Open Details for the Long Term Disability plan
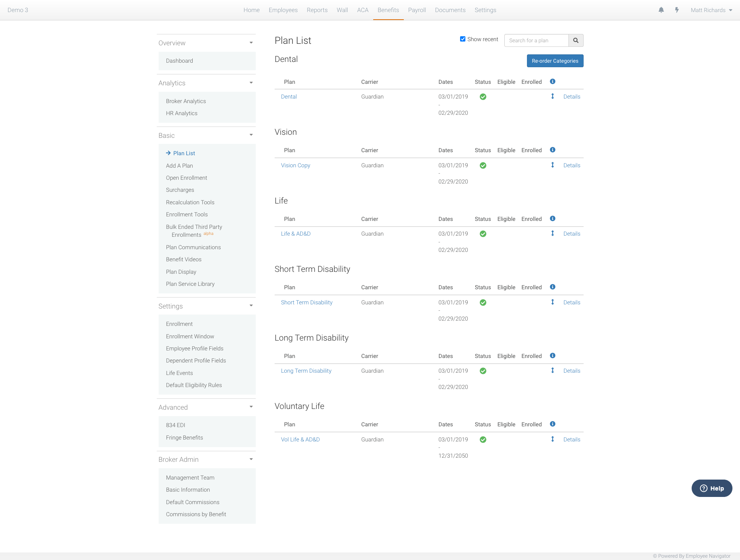This screenshot has height=560, width=740. (572, 370)
